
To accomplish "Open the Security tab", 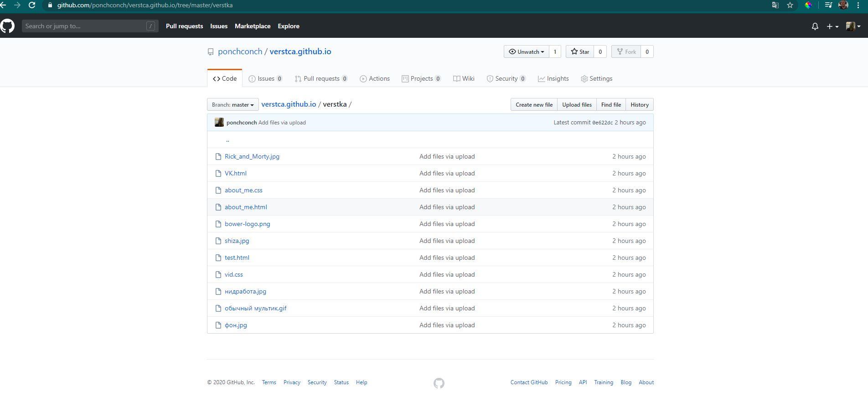I will (x=506, y=78).
